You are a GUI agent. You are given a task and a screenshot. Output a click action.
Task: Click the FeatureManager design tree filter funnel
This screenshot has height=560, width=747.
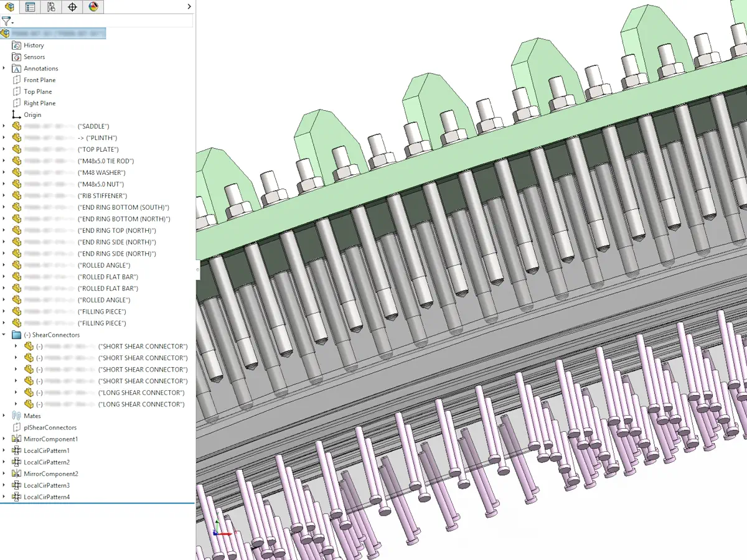pos(6,21)
